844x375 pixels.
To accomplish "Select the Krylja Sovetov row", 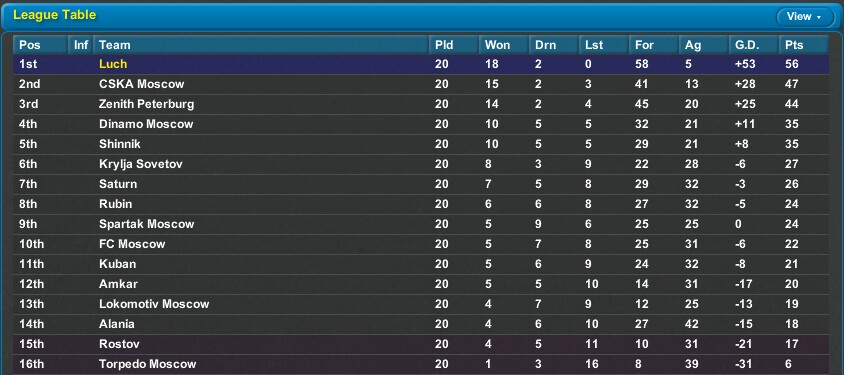I will click(x=421, y=164).
